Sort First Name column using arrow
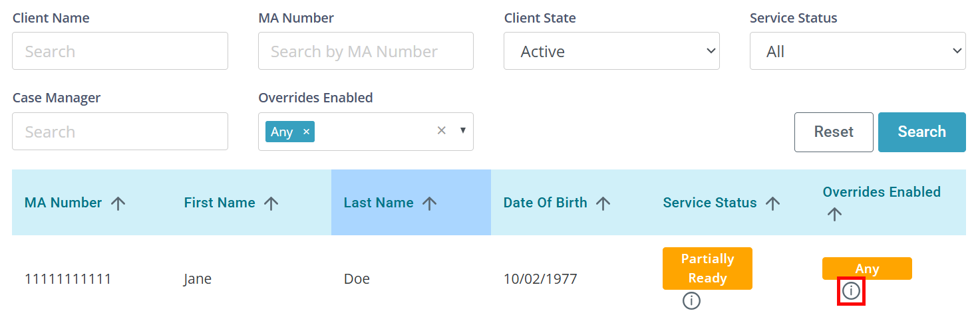The height and width of the screenshot is (321, 980). (x=271, y=203)
